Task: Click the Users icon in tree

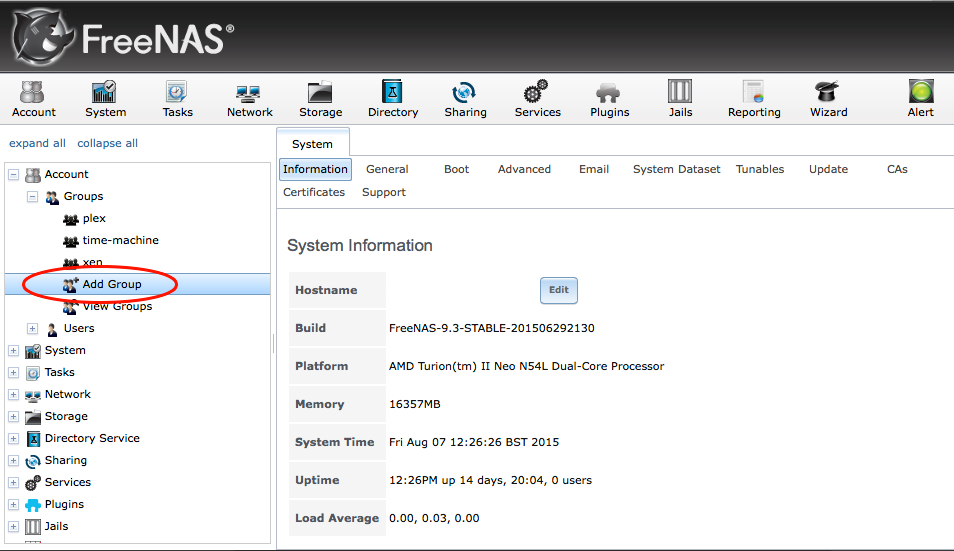Action: click(x=52, y=329)
